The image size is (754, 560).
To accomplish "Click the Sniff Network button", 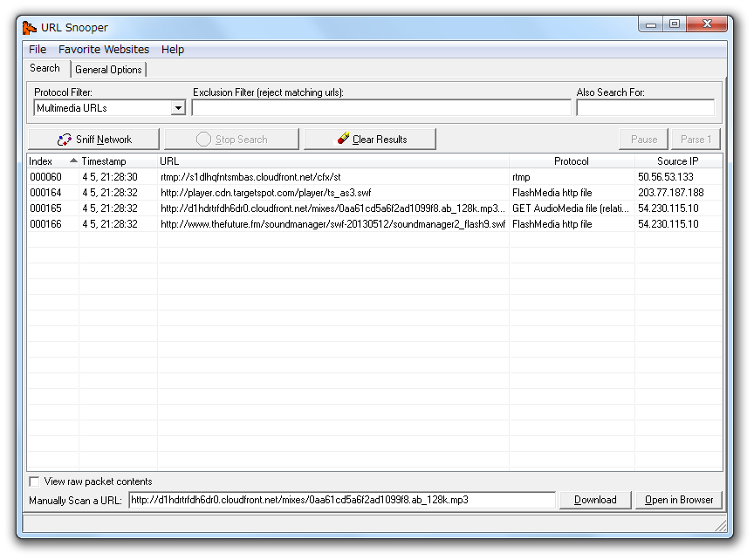I will (93, 140).
